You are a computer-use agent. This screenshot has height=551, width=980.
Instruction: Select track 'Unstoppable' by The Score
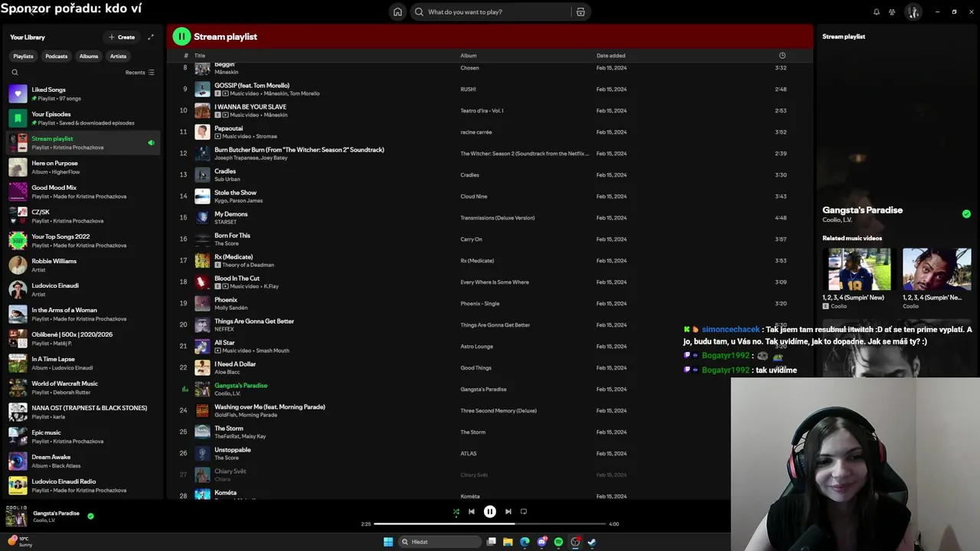(x=233, y=450)
